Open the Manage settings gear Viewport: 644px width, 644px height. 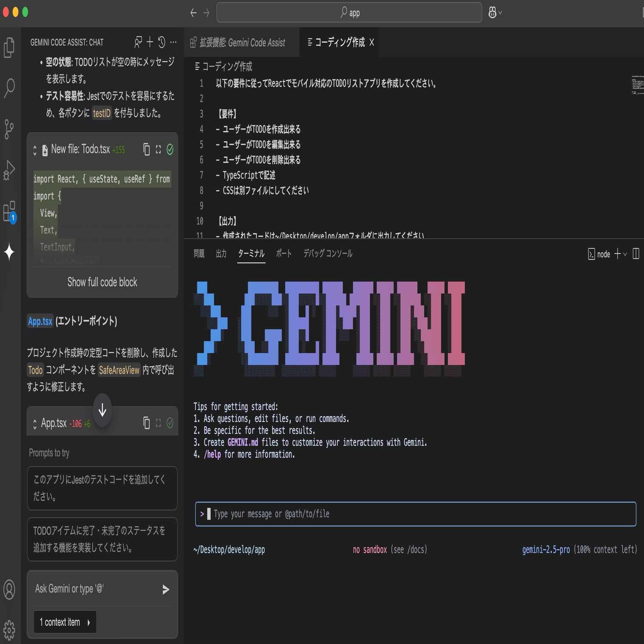point(9,630)
